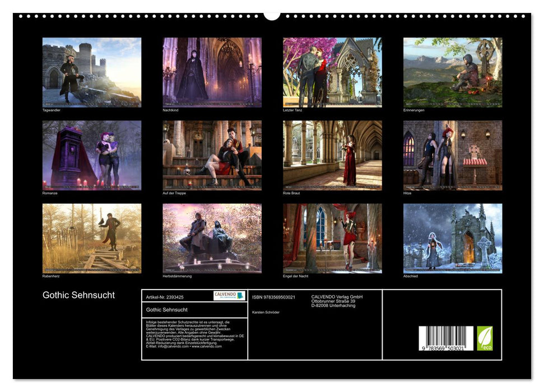This screenshot has height=392, width=544.
Task: Click the Hitze caption
Action: 407,193
